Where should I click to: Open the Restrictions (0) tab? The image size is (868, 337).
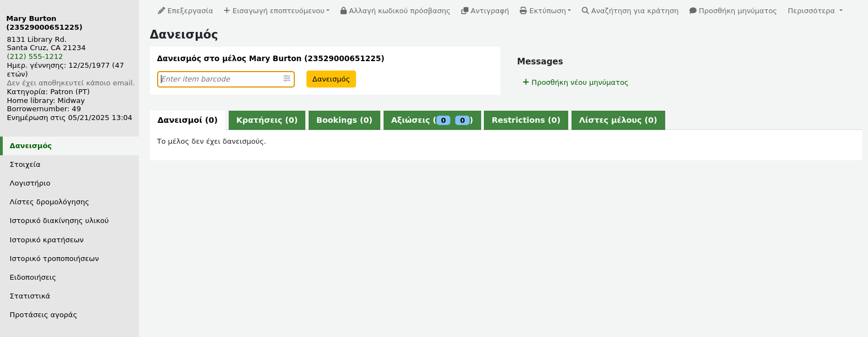[x=526, y=120]
